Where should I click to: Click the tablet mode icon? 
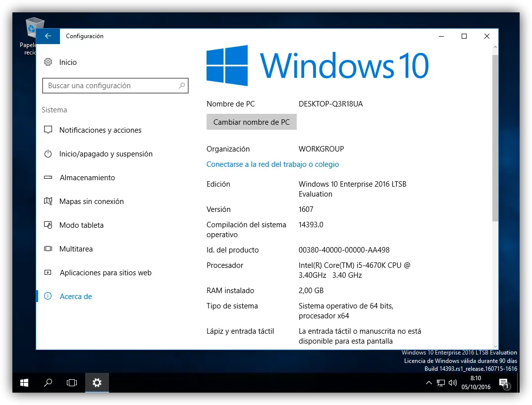tap(48, 225)
